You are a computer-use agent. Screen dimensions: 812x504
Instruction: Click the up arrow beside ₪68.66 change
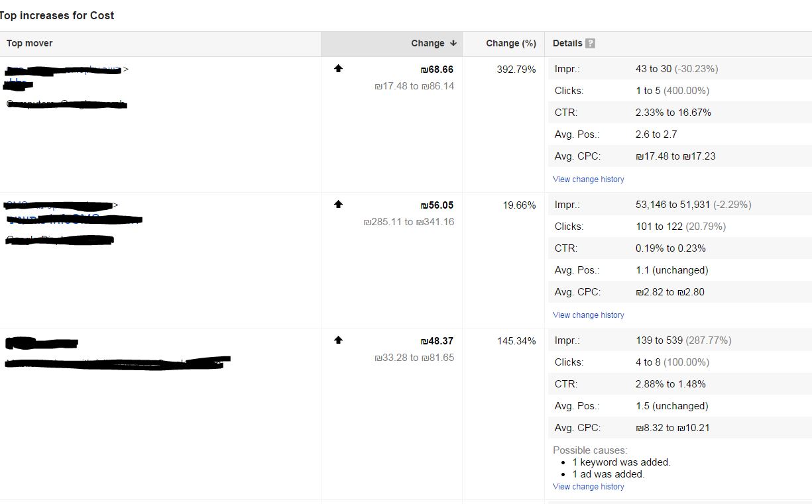tap(338, 68)
